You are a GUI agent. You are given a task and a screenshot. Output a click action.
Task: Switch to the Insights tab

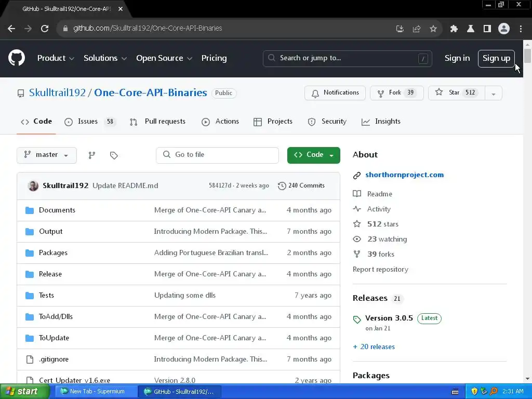pyautogui.click(x=381, y=122)
